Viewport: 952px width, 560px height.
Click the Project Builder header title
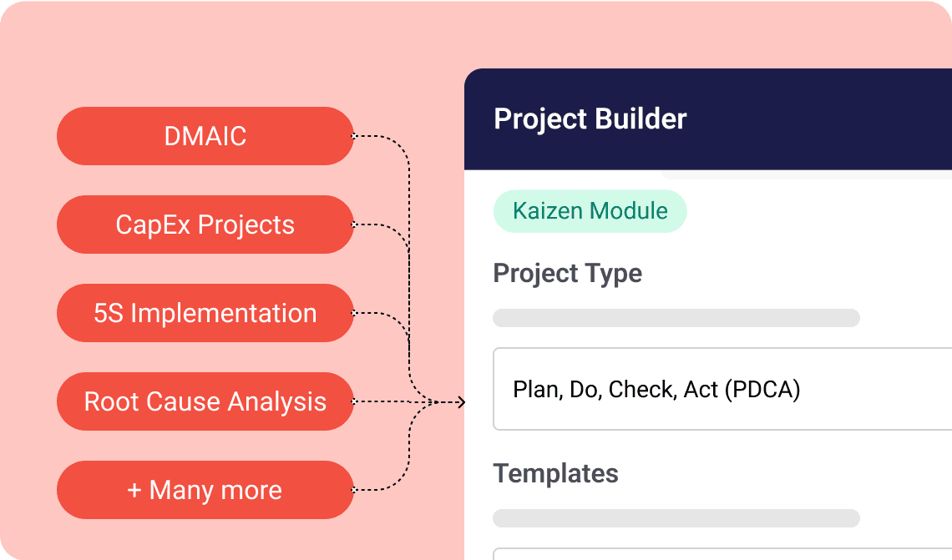click(590, 119)
